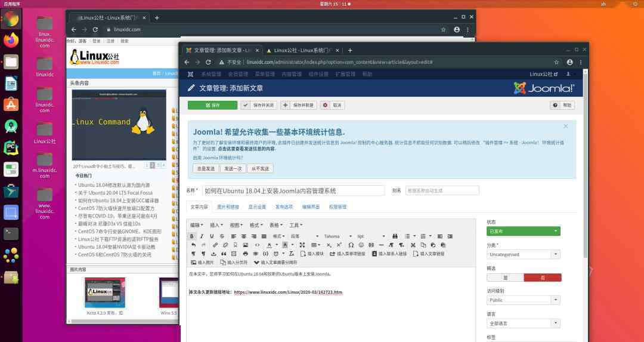This screenshot has height=342, width=644.
Task: Open the Tahoma font family dropdown
Action: coord(338,236)
